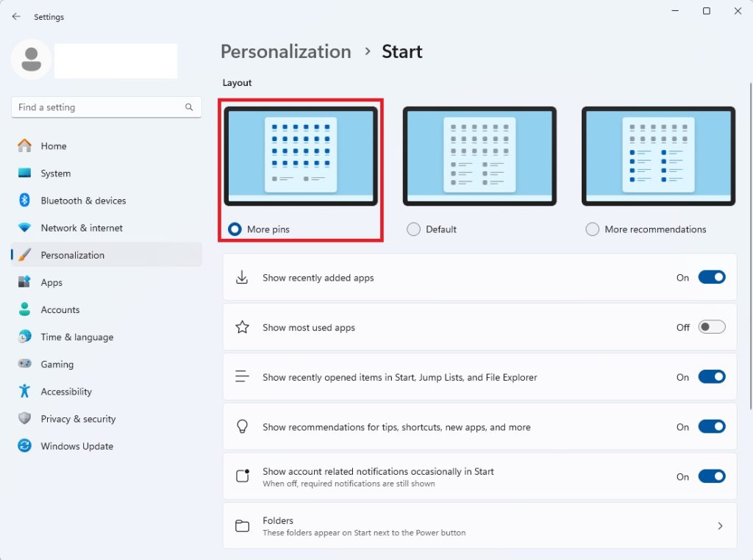Open Gaming settings via the controller icon

coord(24,364)
